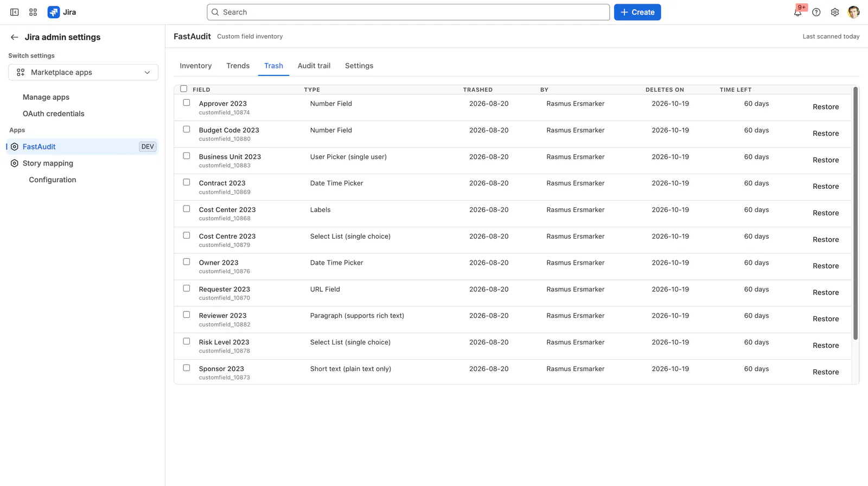The width and height of the screenshot is (868, 486).
Task: Check the Cost Centre 2023 checkbox
Action: pos(187,235)
